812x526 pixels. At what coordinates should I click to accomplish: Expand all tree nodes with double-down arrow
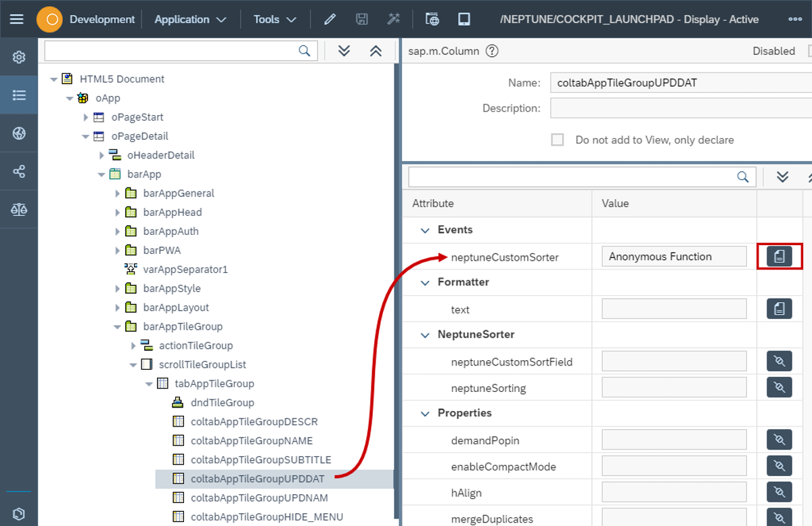pyautogui.click(x=344, y=51)
